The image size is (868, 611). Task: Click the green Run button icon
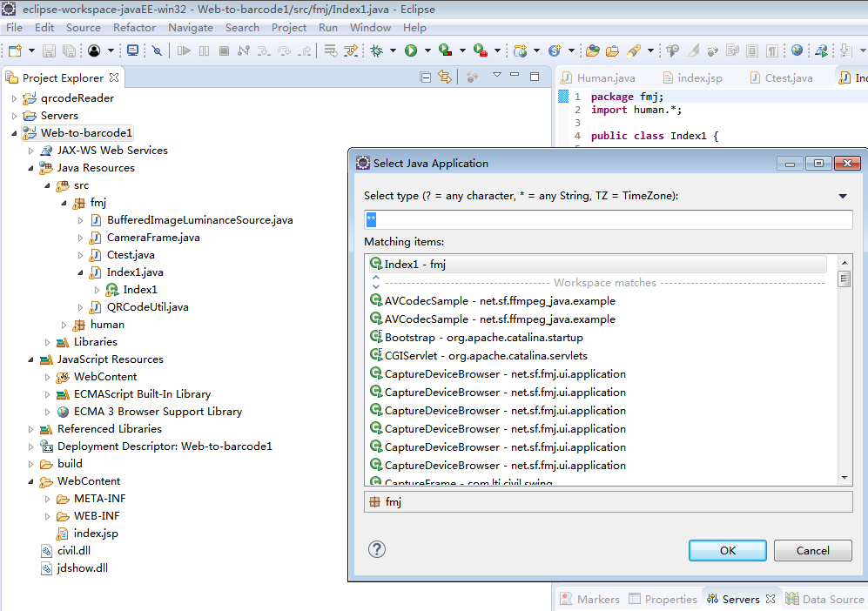click(411, 50)
